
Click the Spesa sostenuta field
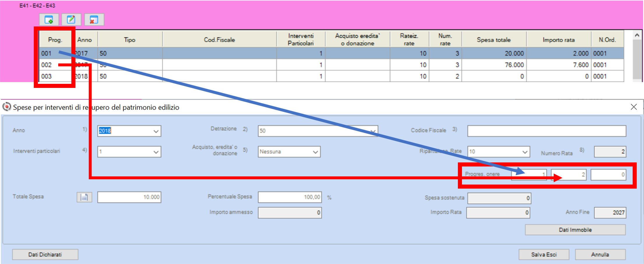(499, 198)
